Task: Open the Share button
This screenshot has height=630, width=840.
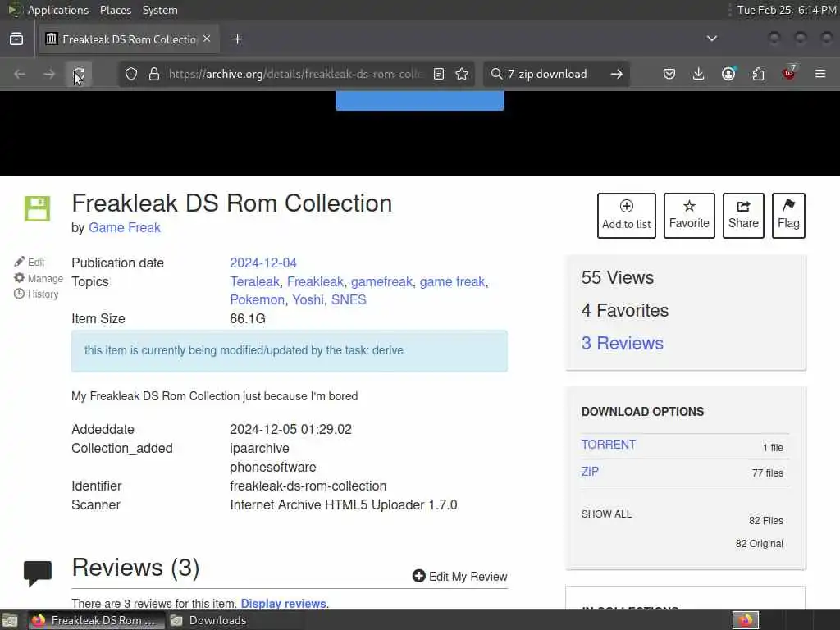Action: coord(743,216)
